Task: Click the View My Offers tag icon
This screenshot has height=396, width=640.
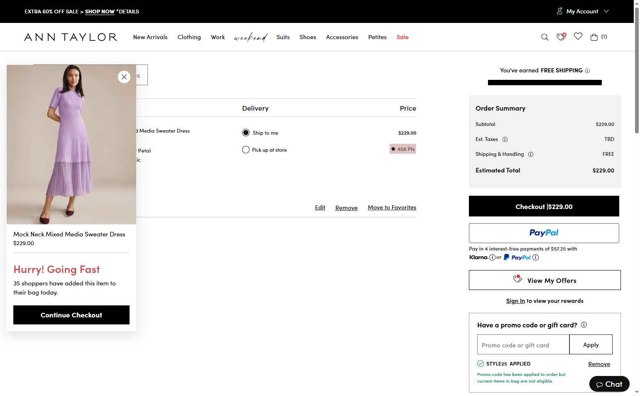Action: [x=517, y=279]
